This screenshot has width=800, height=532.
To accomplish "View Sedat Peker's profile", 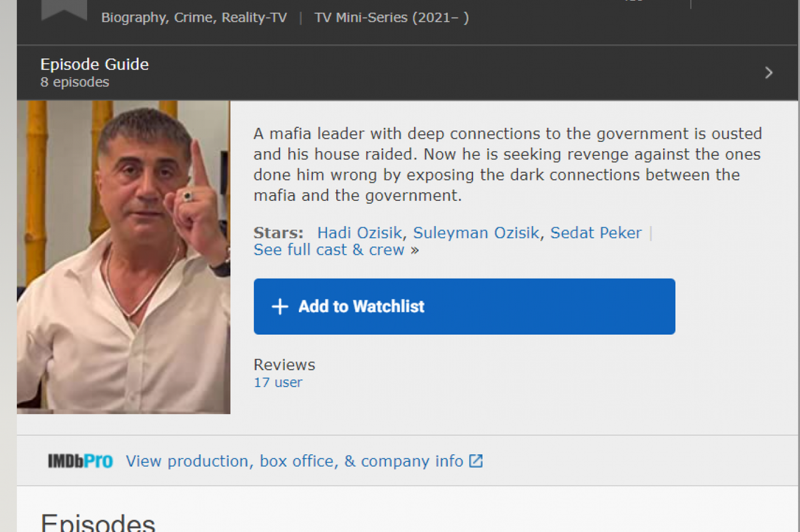I will 595,232.
